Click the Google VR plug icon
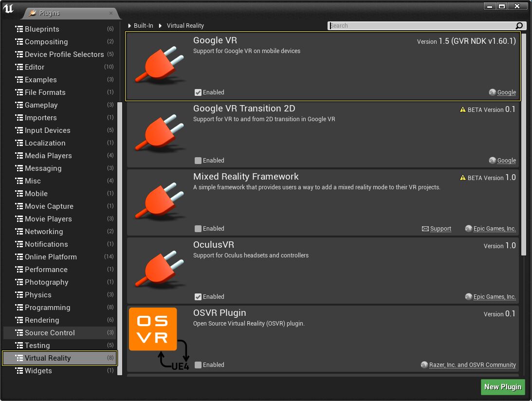This screenshot has width=532, height=401. point(159,67)
